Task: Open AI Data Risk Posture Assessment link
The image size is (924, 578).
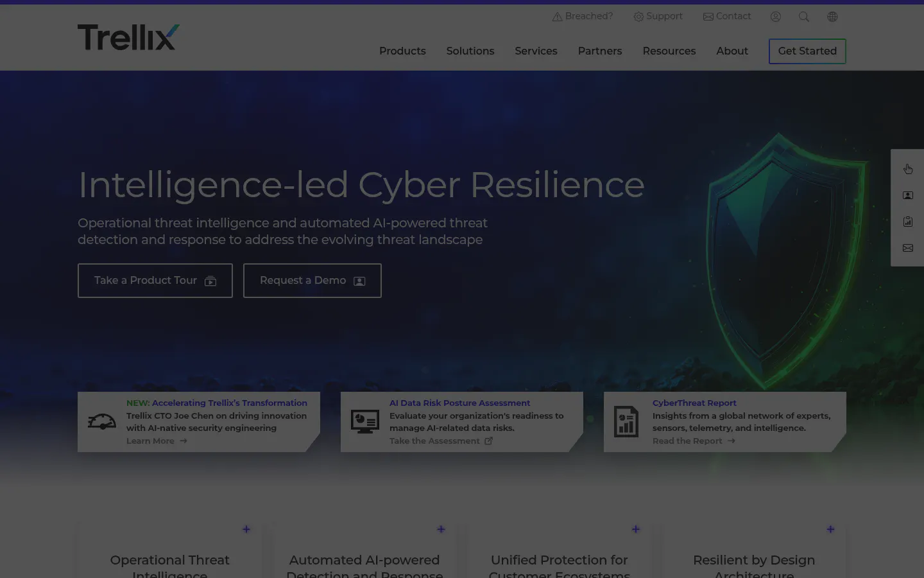Action: (459, 403)
